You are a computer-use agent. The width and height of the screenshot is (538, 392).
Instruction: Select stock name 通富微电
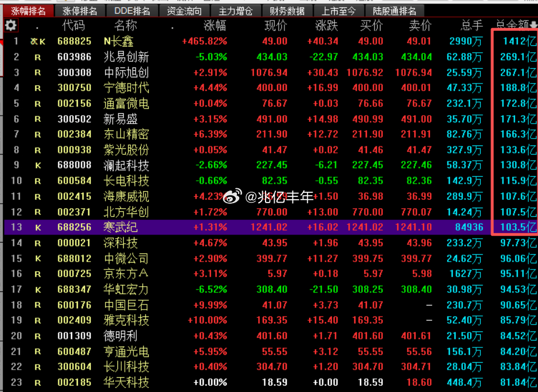(x=126, y=104)
